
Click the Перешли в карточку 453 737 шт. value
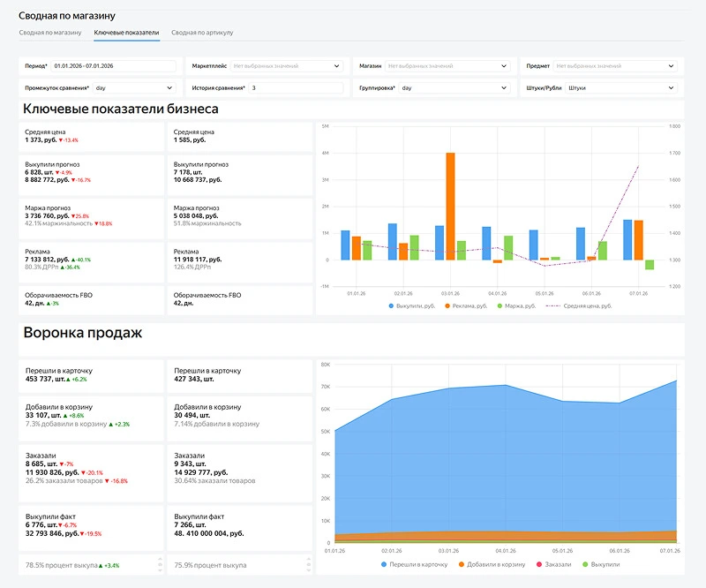46,379
